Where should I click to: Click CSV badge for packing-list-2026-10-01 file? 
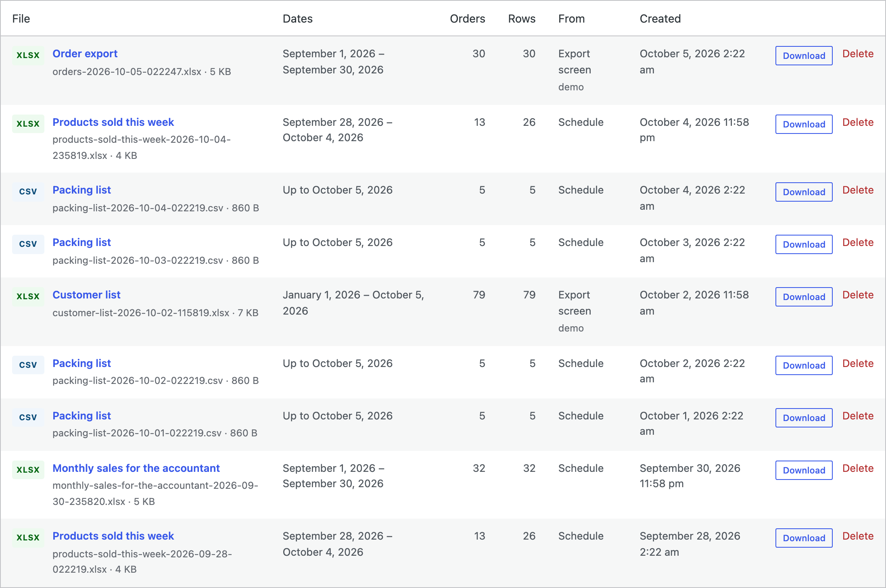[28, 417]
